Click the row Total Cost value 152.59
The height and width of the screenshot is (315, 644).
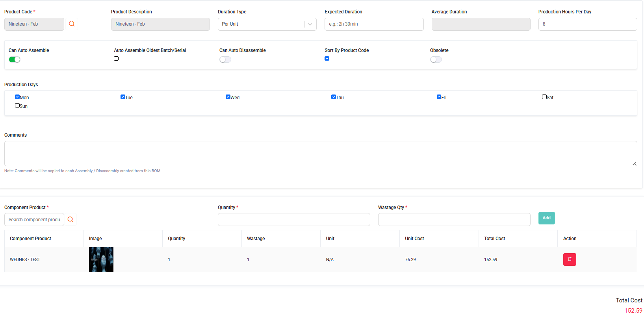point(491,259)
